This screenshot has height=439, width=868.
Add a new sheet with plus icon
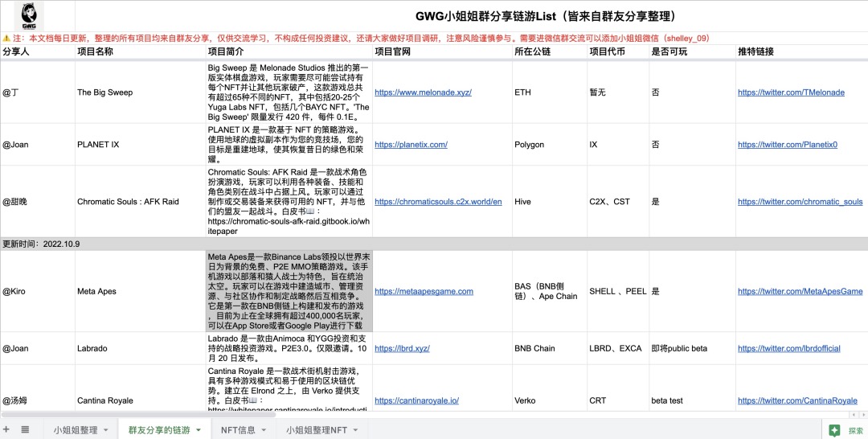click(6, 429)
